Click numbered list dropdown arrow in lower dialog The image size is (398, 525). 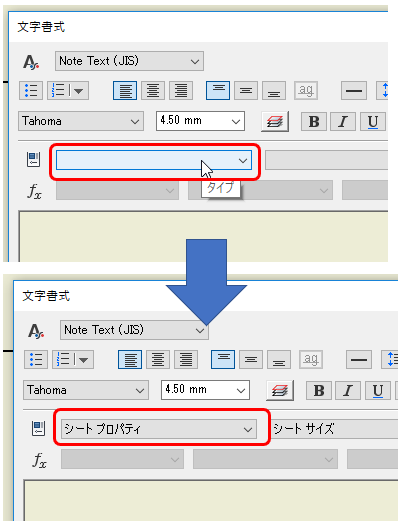[84, 360]
